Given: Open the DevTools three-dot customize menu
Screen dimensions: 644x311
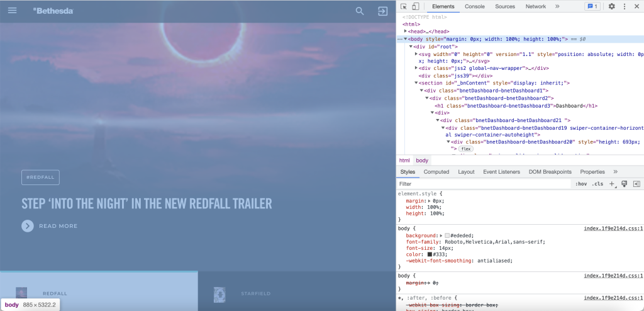Looking at the screenshot, I should click(625, 6).
